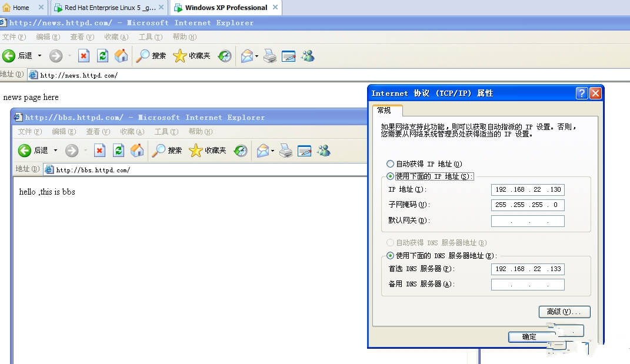Open the 工具(T) menu in outer IE window
Image resolution: width=630 pixels, height=364 pixels.
[x=150, y=37]
